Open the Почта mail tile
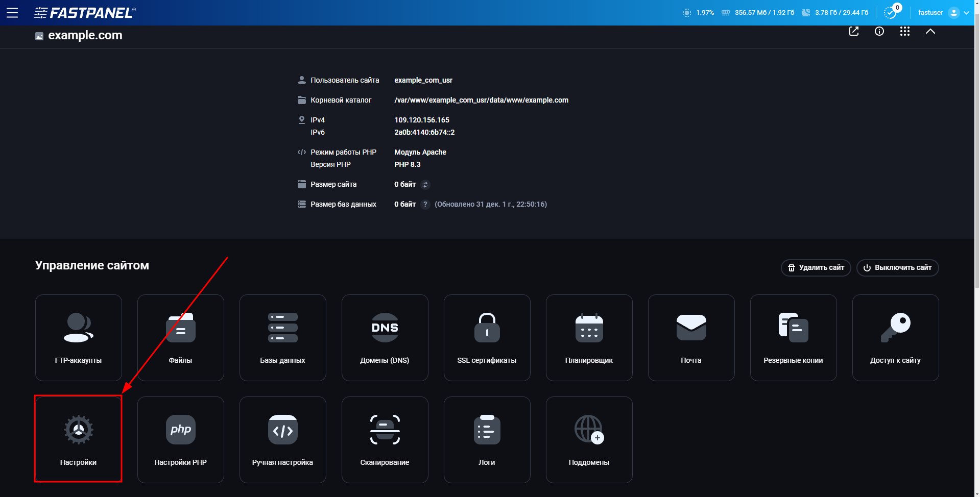 (691, 337)
